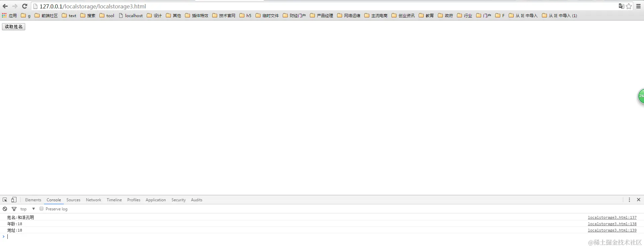Open the 临时文件 bookmark folder
The width and height of the screenshot is (644, 248).
click(x=267, y=15)
